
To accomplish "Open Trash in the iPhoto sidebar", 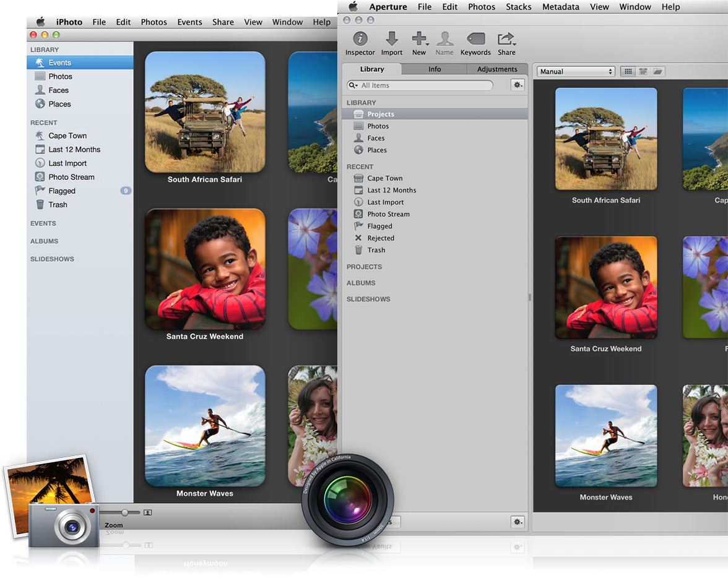I will [x=58, y=205].
